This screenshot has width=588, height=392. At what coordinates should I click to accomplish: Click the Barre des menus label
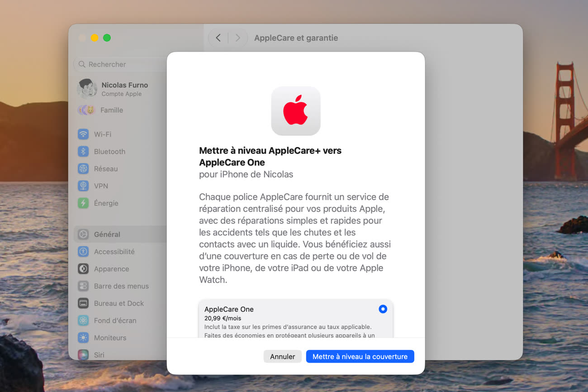[x=121, y=286]
